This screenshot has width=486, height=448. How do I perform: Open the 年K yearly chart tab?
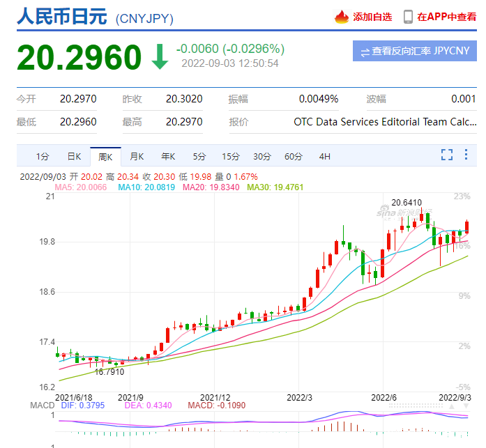[168, 157]
